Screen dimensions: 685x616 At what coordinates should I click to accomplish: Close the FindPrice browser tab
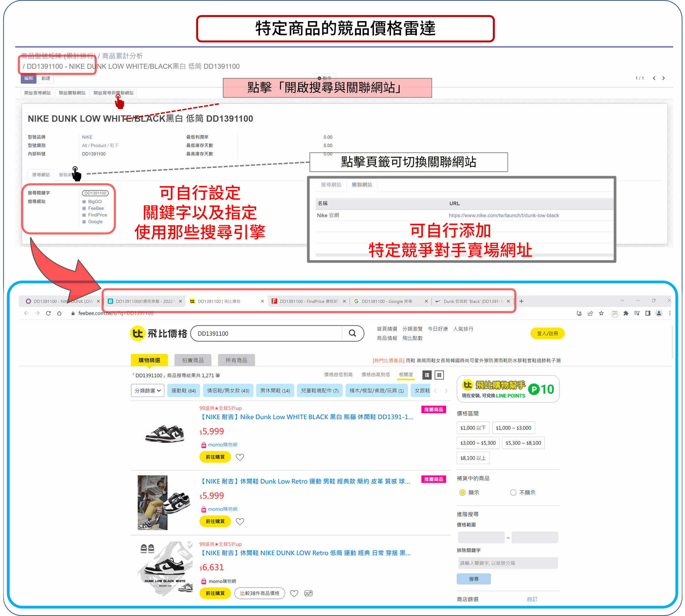coord(344,301)
